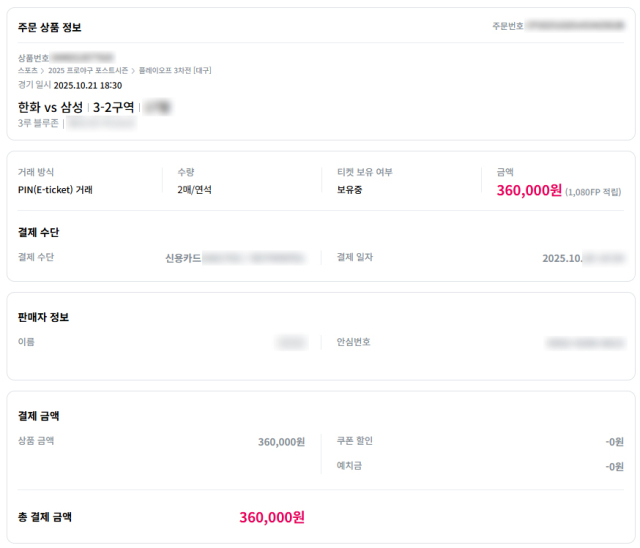Image resolution: width=640 pixels, height=548 pixels.
Task: Select the match date "2025.10.21 18:30"
Action: coord(88,86)
